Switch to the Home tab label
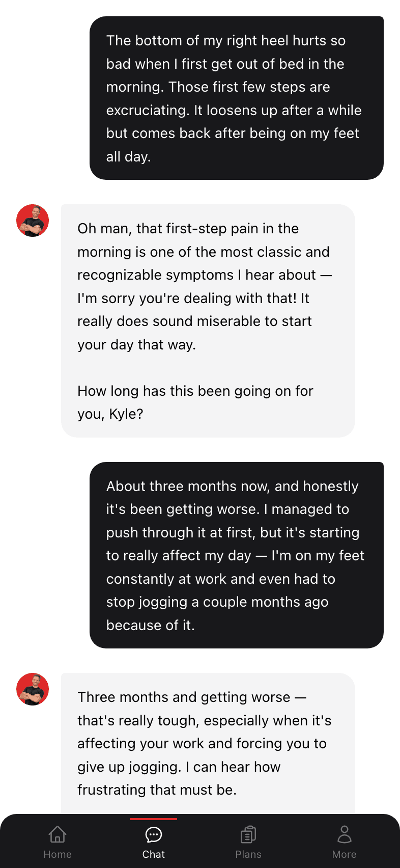This screenshot has height=868, width=400. [x=58, y=854]
